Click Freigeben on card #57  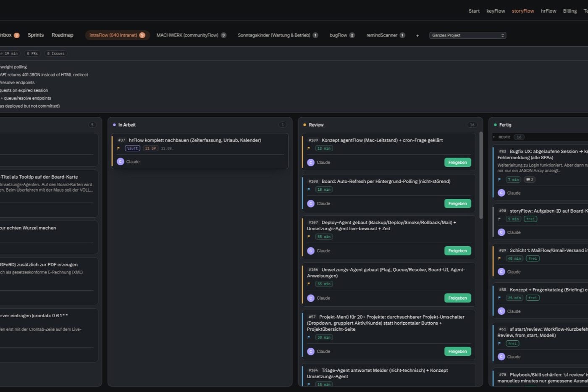(457, 351)
